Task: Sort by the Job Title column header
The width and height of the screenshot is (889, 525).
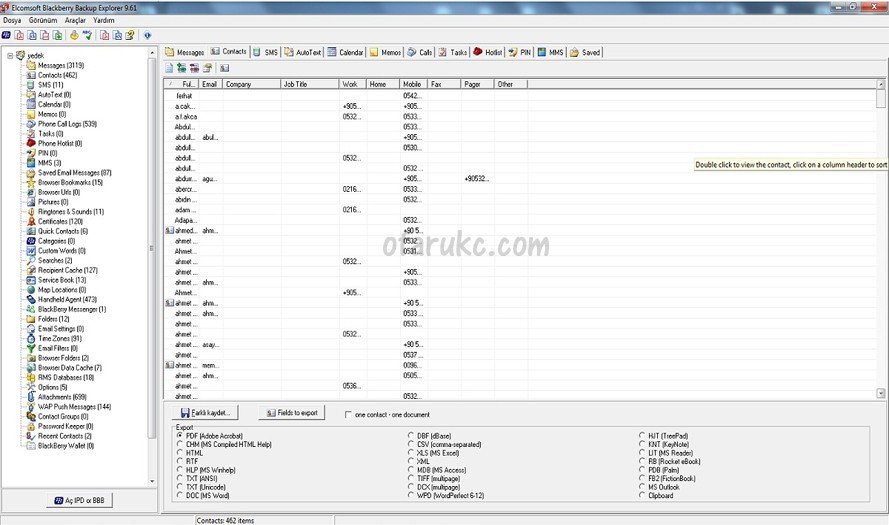Action: click(310, 84)
